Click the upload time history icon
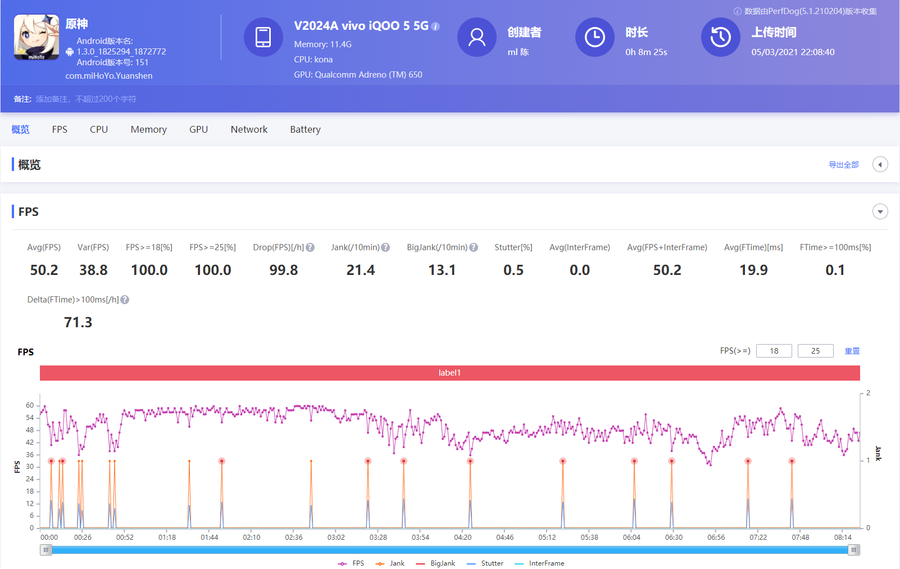900x569 pixels. coord(721,37)
